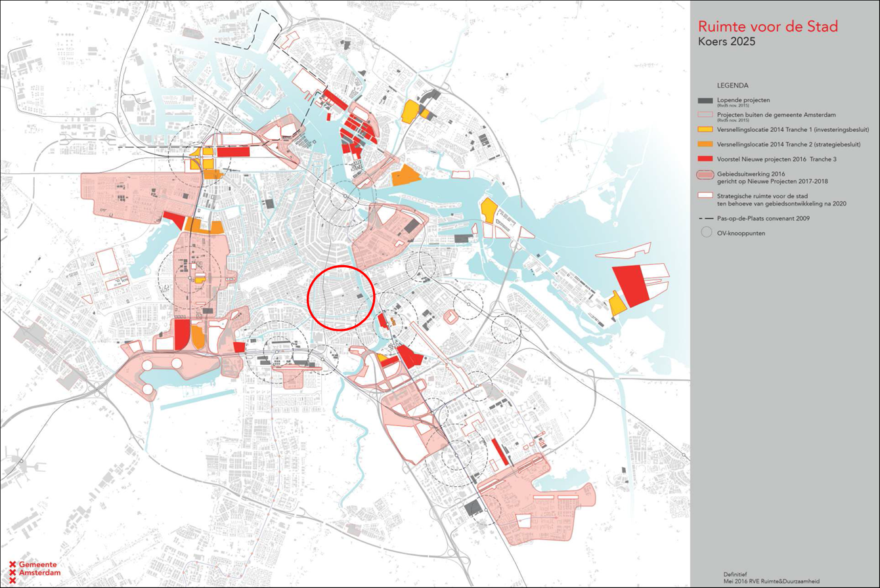
Task: Click the white Strategische ruimte legend swatch
Action: [707, 195]
